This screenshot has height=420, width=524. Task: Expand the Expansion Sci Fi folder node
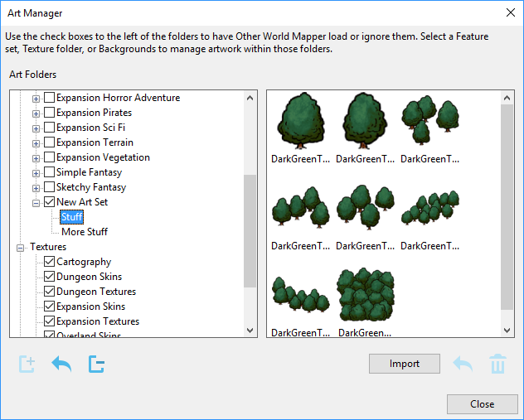(36, 128)
